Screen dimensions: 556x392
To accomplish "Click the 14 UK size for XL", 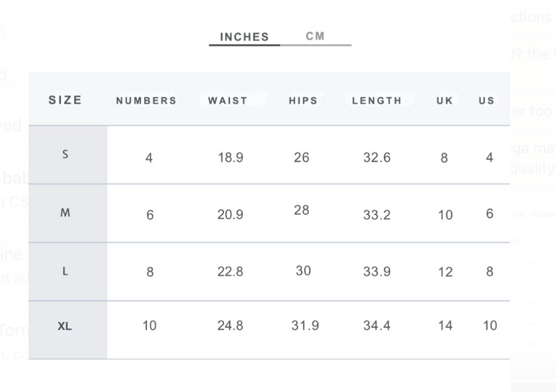I will (445, 326).
